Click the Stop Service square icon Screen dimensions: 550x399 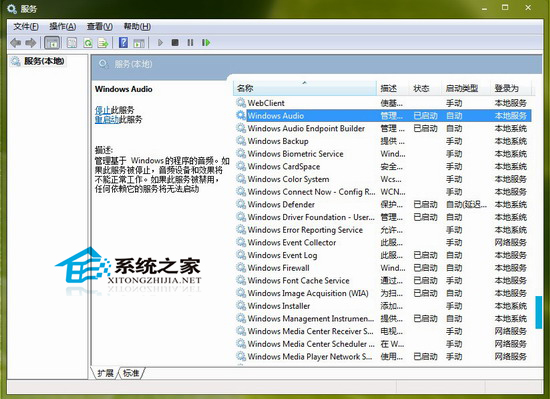click(x=175, y=43)
